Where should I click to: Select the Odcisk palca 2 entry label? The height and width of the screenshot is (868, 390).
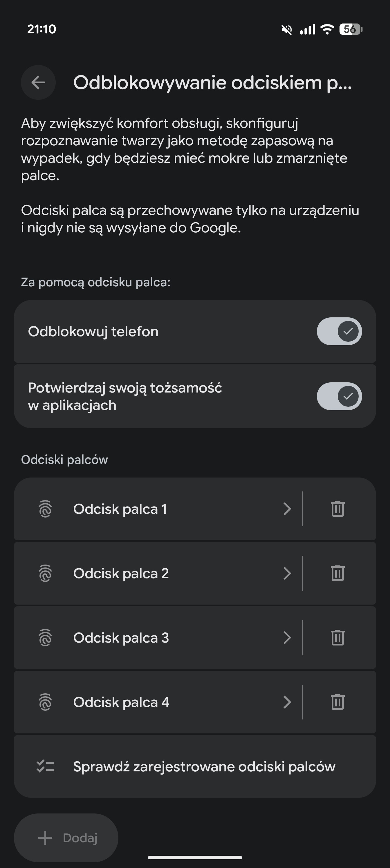(x=121, y=573)
